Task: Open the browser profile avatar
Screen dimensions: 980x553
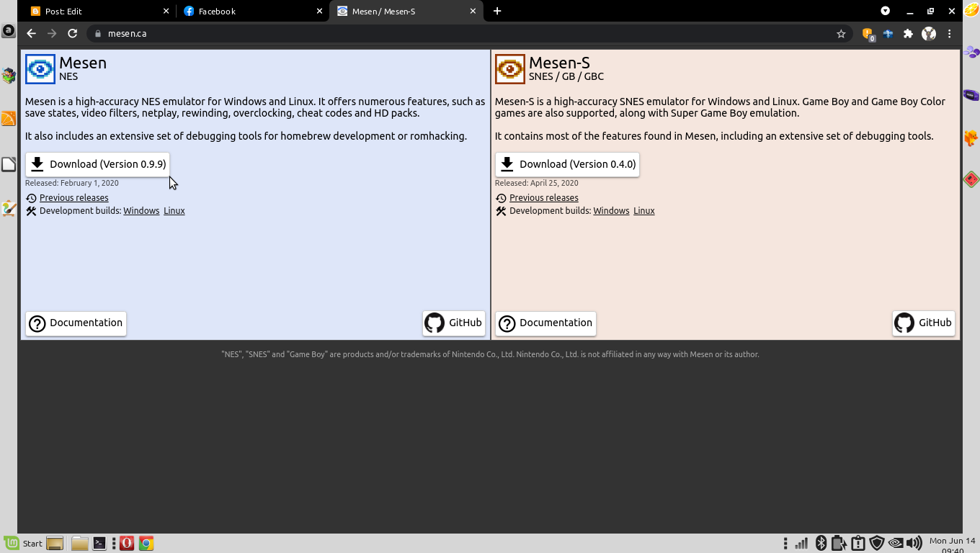Action: [x=929, y=33]
